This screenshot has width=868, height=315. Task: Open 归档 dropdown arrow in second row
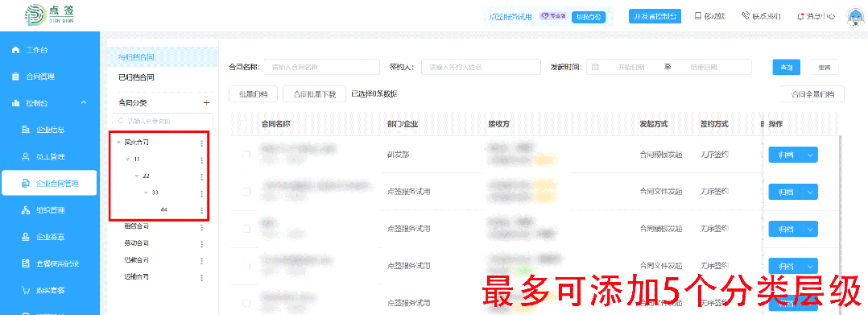[x=810, y=192]
